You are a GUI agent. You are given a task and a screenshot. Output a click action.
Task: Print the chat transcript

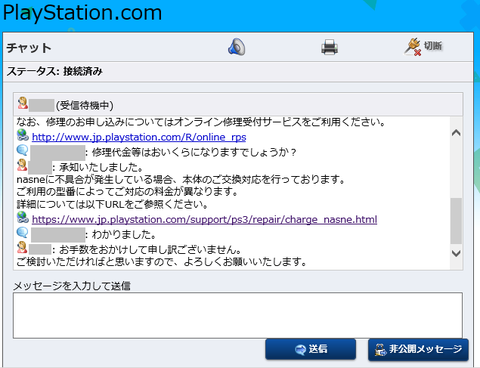[329, 47]
